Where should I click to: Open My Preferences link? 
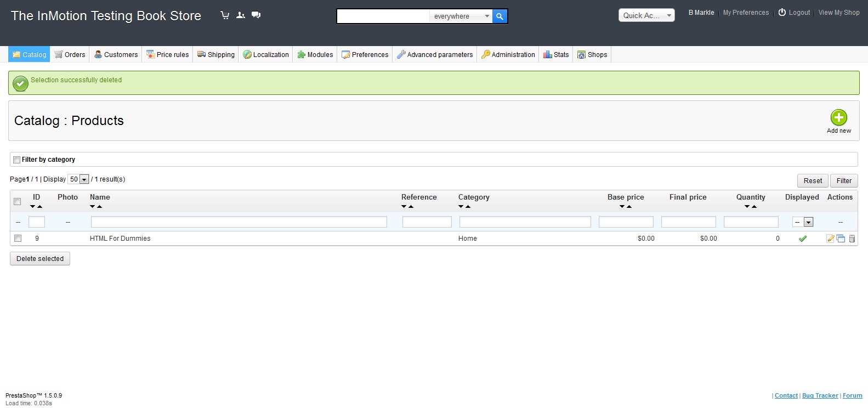tap(746, 12)
